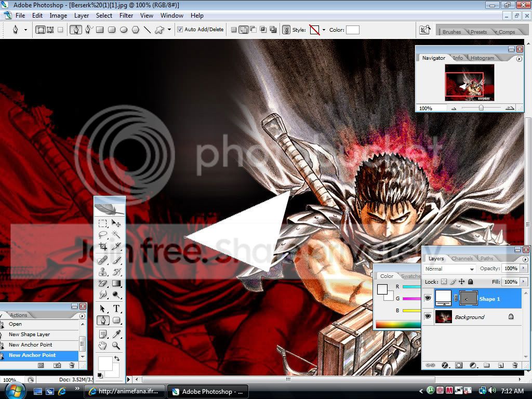Toggle lock transparent pixels

(444, 282)
